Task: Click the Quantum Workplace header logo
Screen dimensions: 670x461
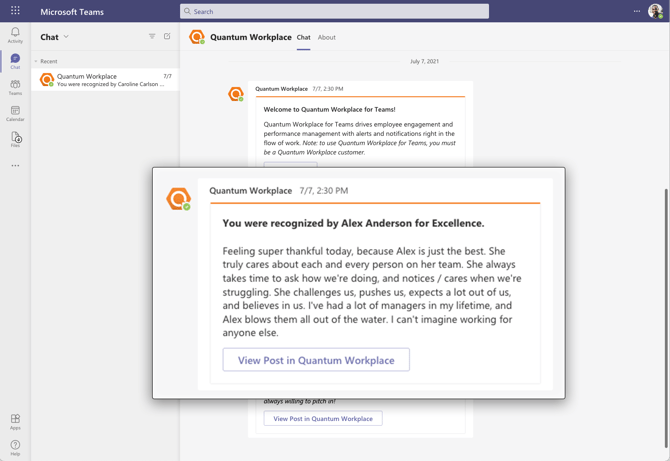Action: click(x=197, y=37)
